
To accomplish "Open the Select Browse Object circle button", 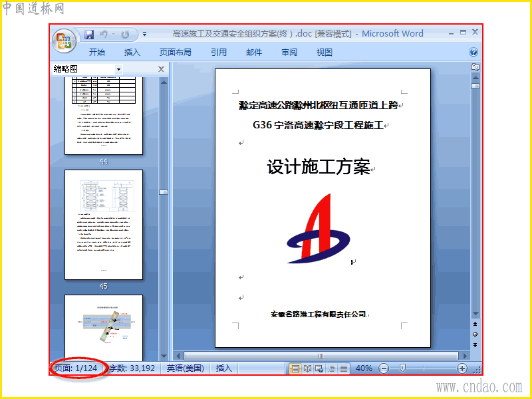I will [475, 334].
